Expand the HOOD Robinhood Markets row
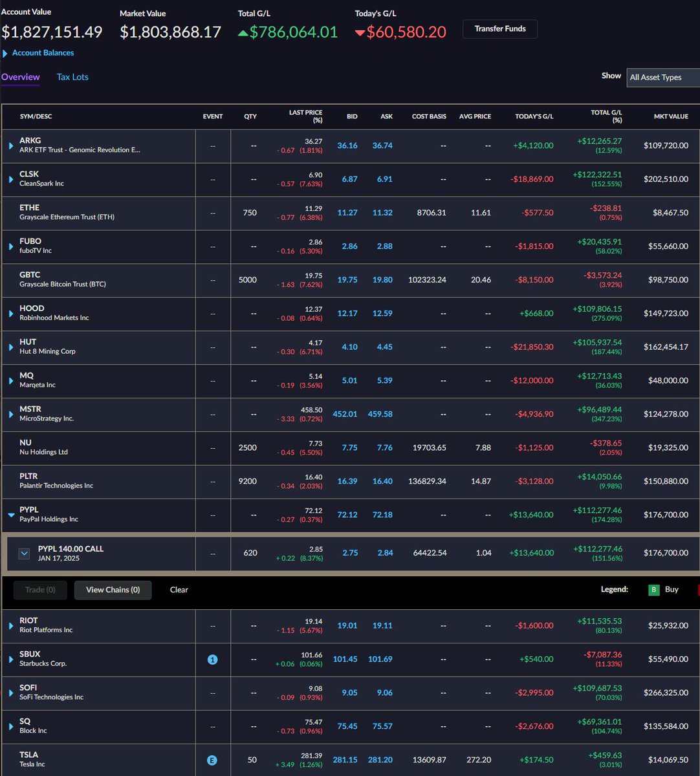The image size is (700, 776). [x=10, y=314]
